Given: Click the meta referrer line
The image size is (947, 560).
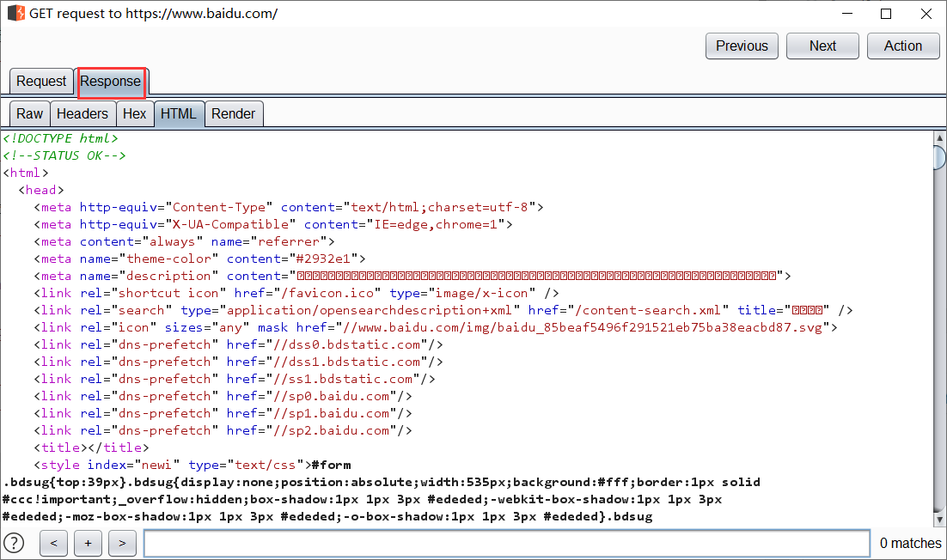Looking at the screenshot, I should 184,241.
